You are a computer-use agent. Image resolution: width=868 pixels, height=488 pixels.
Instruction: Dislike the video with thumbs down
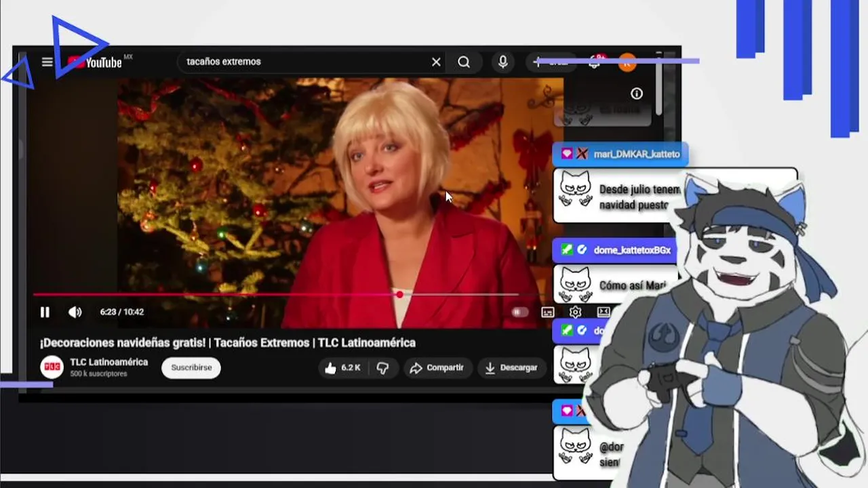point(383,367)
